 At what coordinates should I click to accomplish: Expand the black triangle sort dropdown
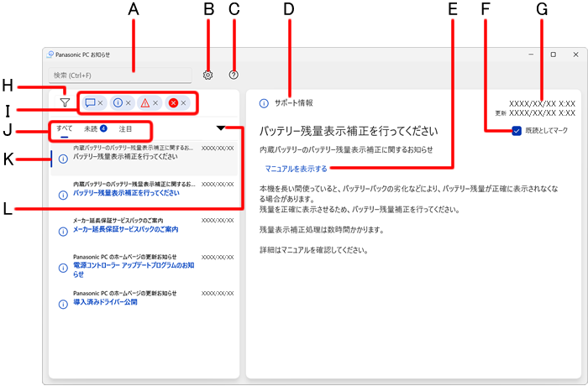click(x=220, y=129)
